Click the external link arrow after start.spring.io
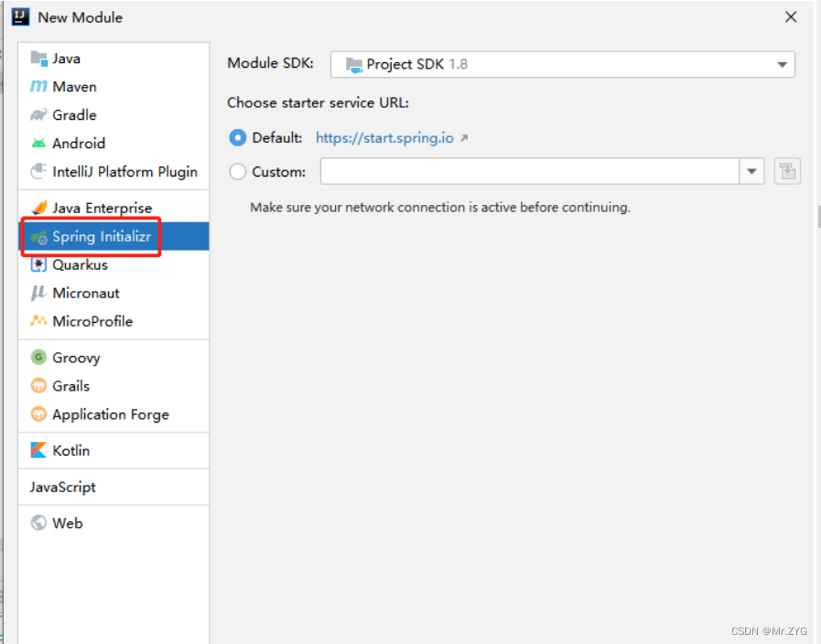This screenshot has width=821, height=644. (x=464, y=138)
